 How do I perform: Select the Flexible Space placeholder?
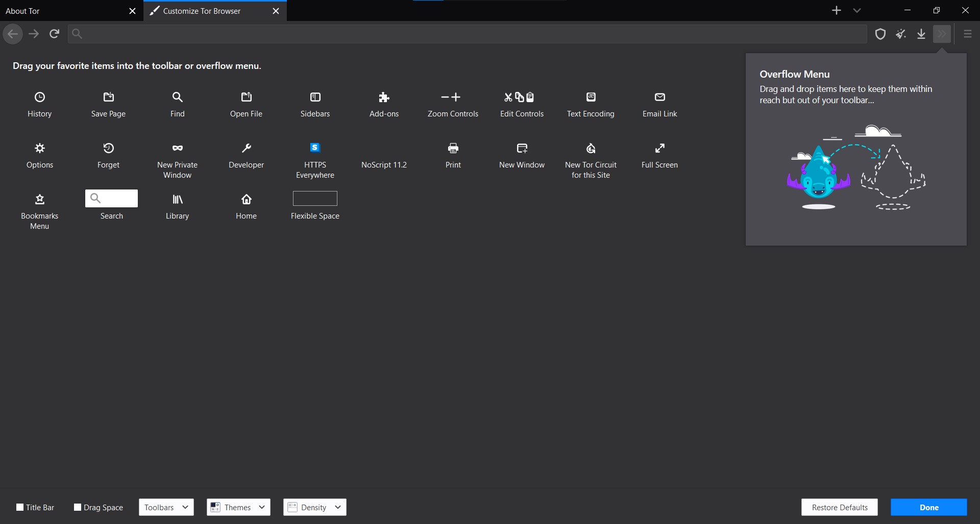[x=315, y=198]
